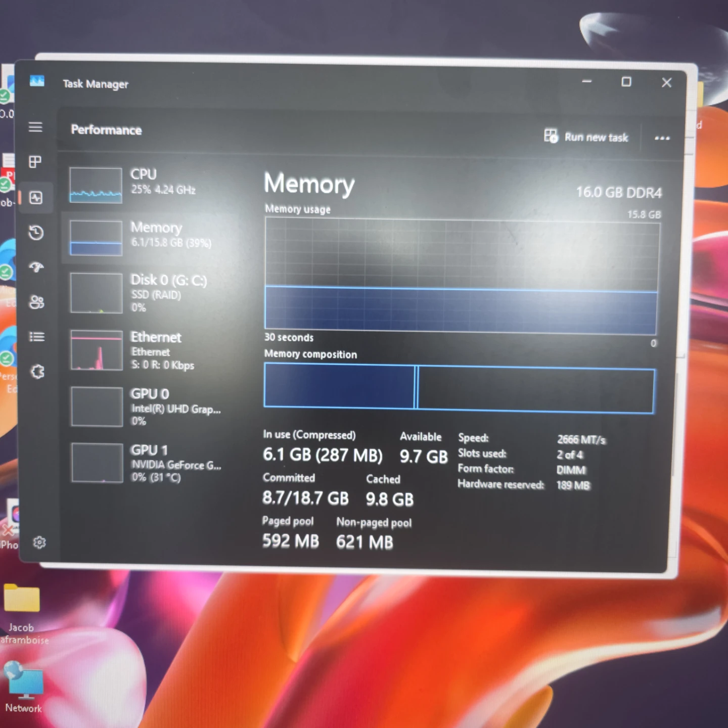The width and height of the screenshot is (728, 728).
Task: Open the Users page icon
Action: click(x=36, y=302)
